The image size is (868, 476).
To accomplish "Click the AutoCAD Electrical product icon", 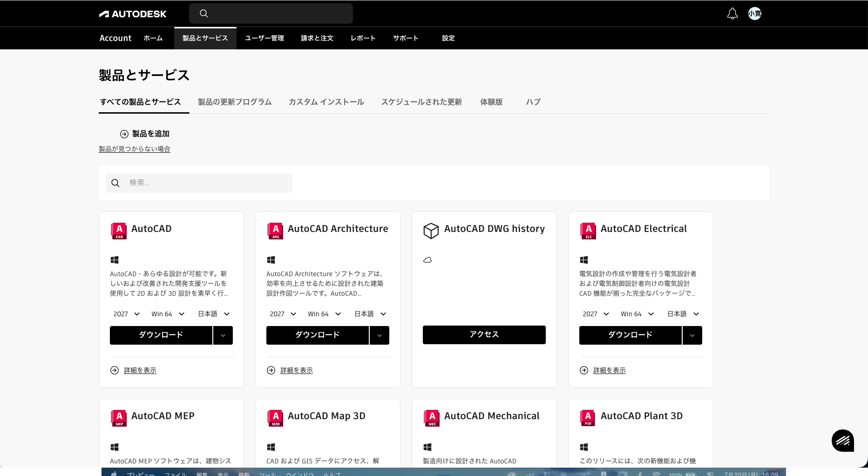I will [588, 231].
